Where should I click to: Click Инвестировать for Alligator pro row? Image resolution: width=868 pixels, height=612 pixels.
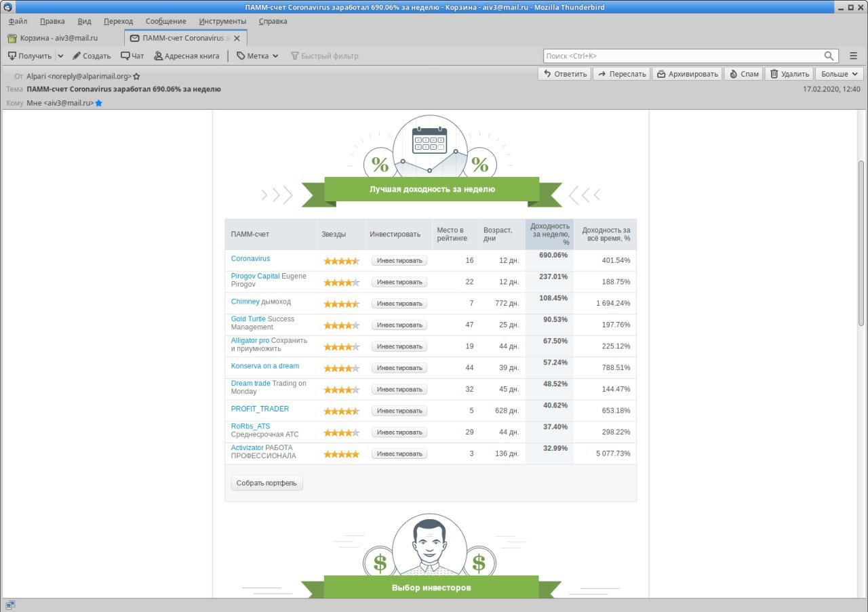point(399,346)
